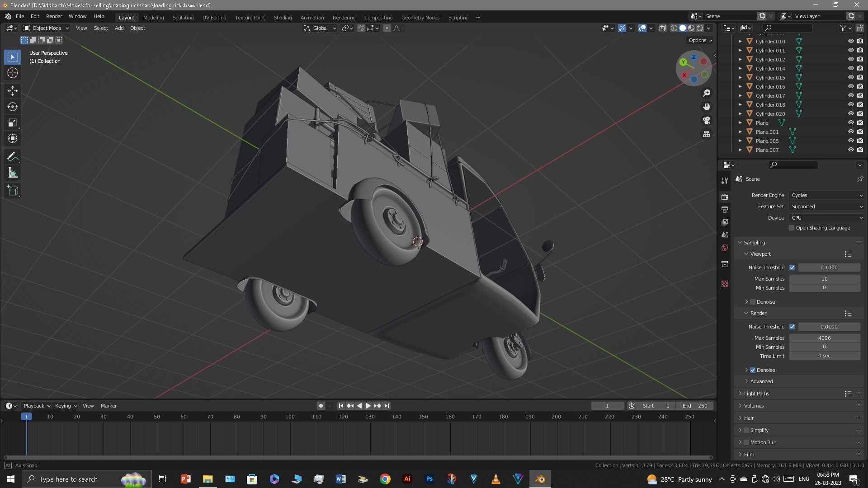Open Device CPU dropdown
The image size is (868, 488).
(827, 218)
